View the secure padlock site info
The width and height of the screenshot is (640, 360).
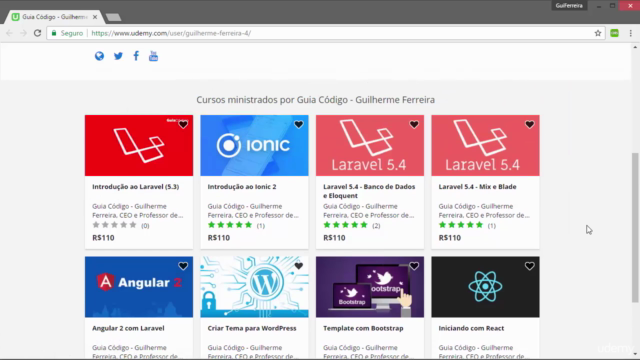(x=54, y=33)
